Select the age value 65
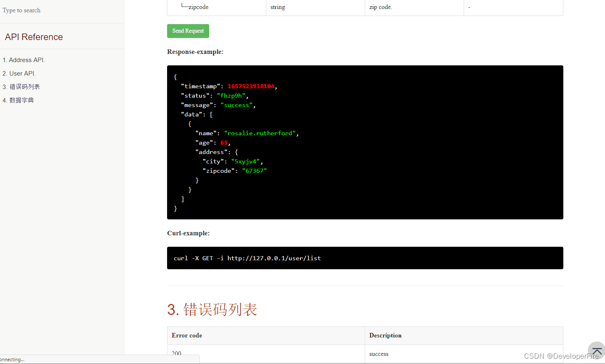605x364 pixels. click(224, 143)
